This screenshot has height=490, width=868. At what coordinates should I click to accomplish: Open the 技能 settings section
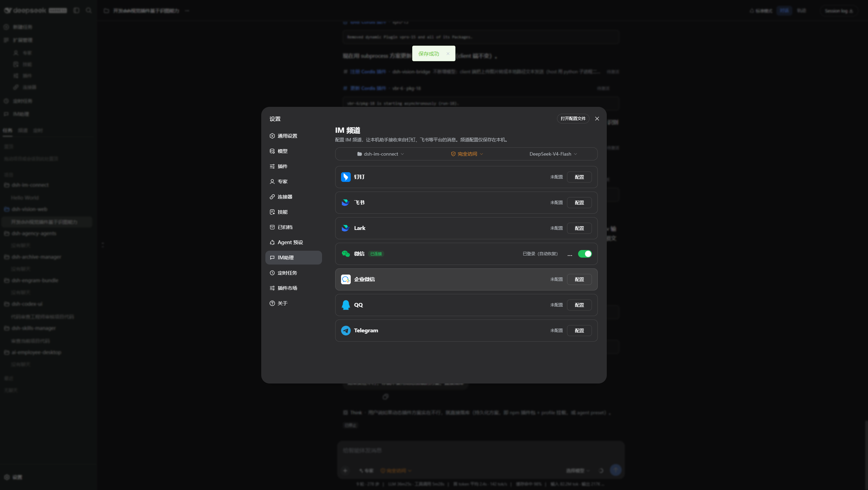pos(293,212)
